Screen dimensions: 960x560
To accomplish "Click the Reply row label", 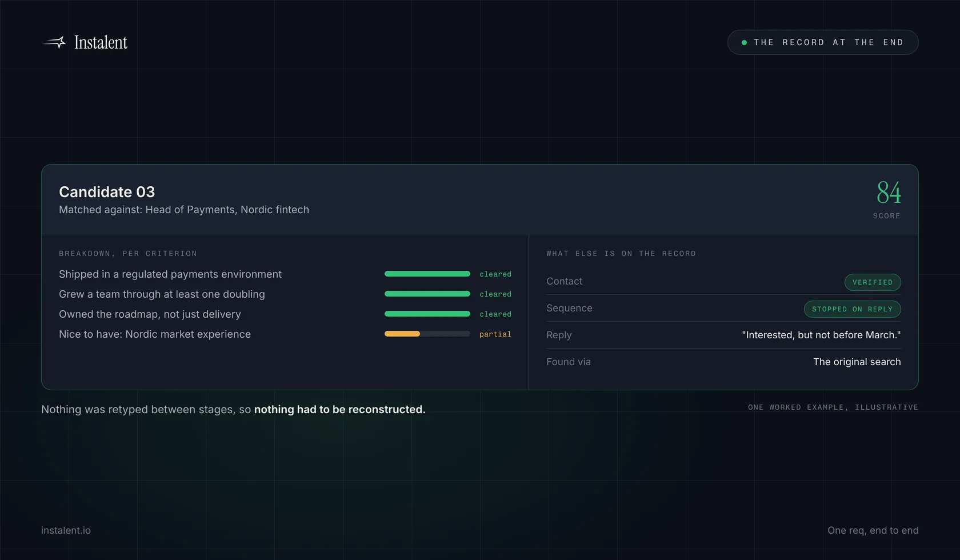I will tap(559, 335).
